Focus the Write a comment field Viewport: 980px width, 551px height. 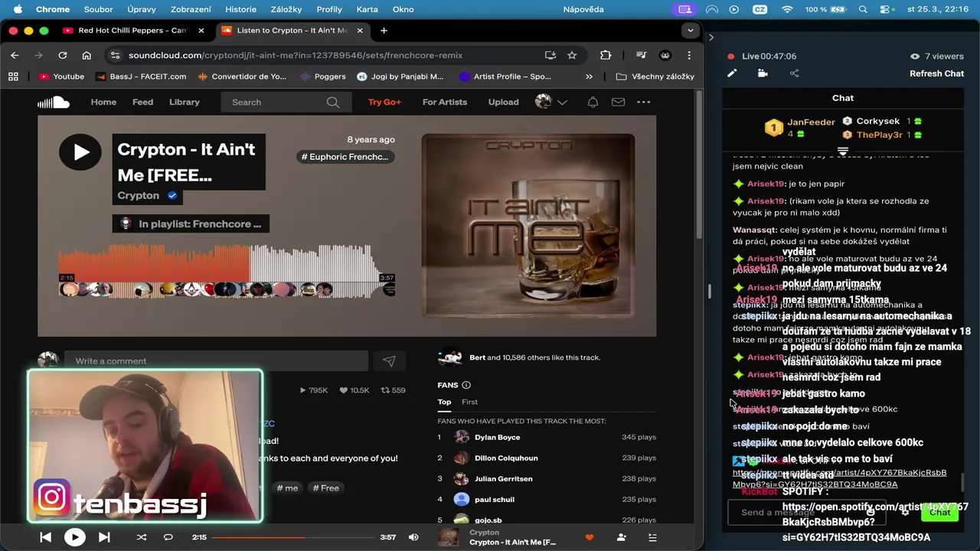click(x=216, y=361)
